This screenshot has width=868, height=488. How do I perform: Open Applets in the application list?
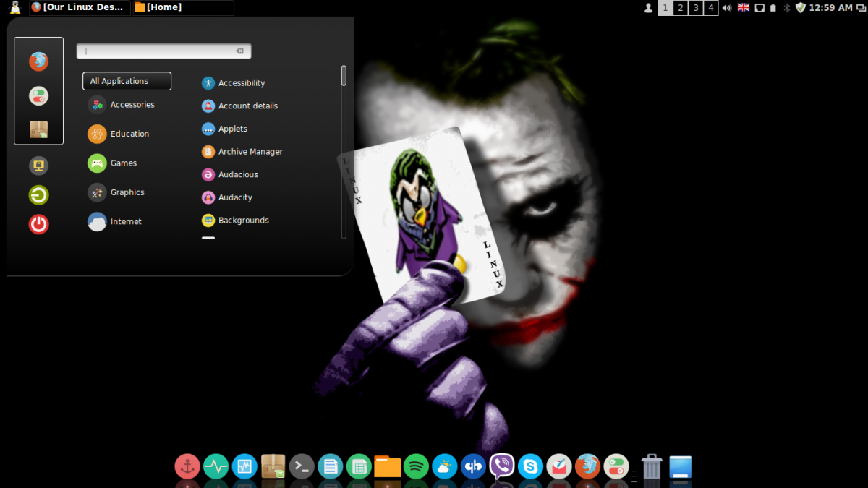tap(225, 129)
